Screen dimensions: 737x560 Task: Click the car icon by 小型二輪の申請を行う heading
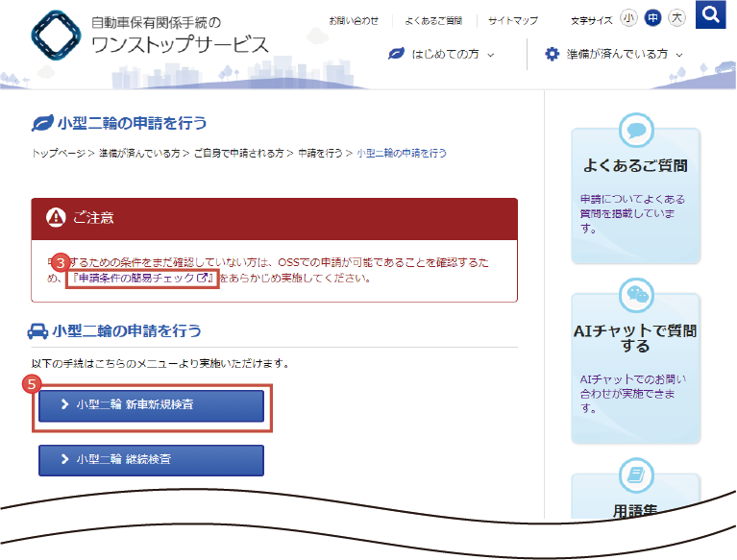click(x=37, y=331)
